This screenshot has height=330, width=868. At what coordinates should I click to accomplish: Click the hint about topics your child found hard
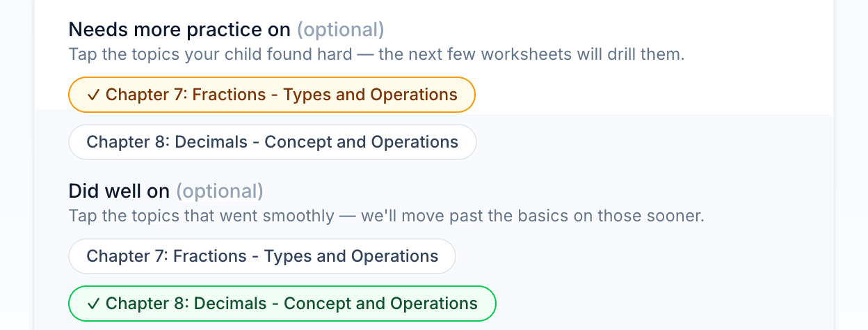coord(377,54)
